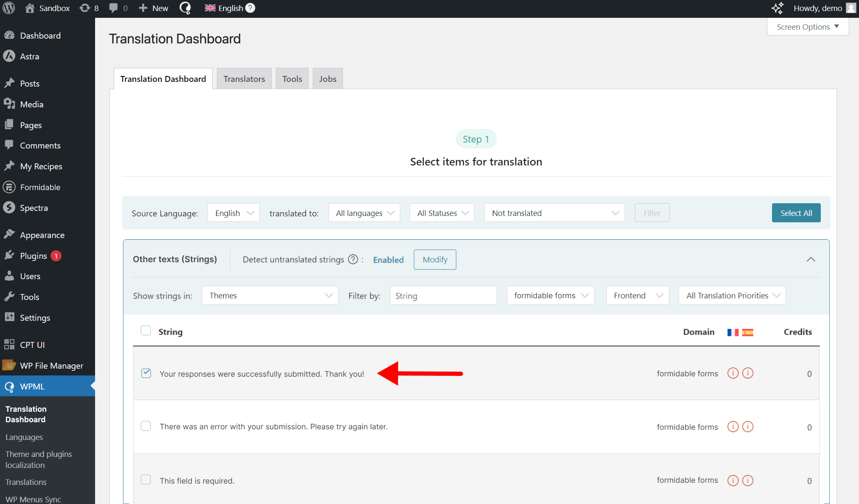Click French status icon for success message row
The image size is (859, 504).
click(x=733, y=373)
